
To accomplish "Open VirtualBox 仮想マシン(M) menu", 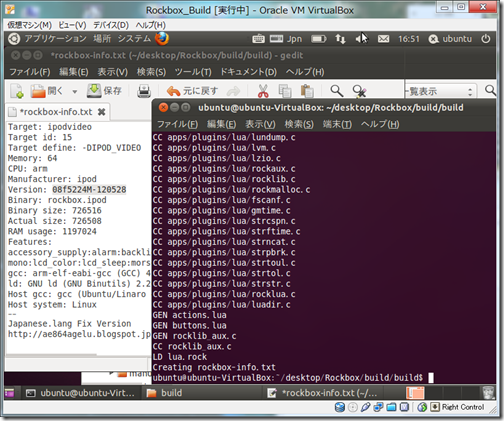I will [x=30, y=25].
